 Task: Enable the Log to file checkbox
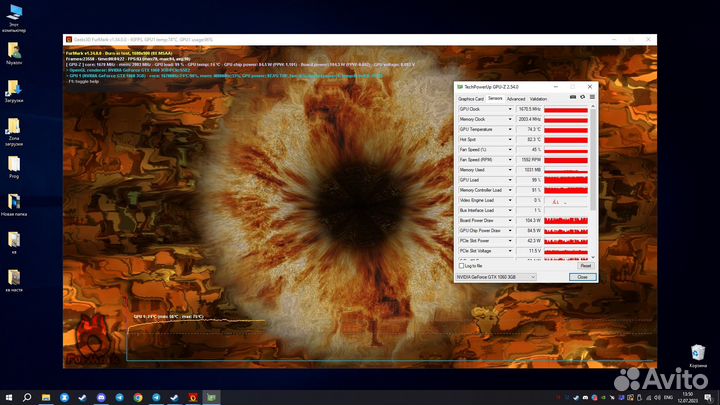(461, 266)
